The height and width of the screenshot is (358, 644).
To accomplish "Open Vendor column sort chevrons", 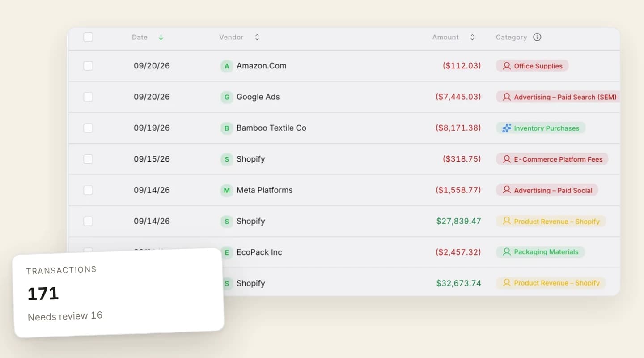I will click(x=257, y=38).
